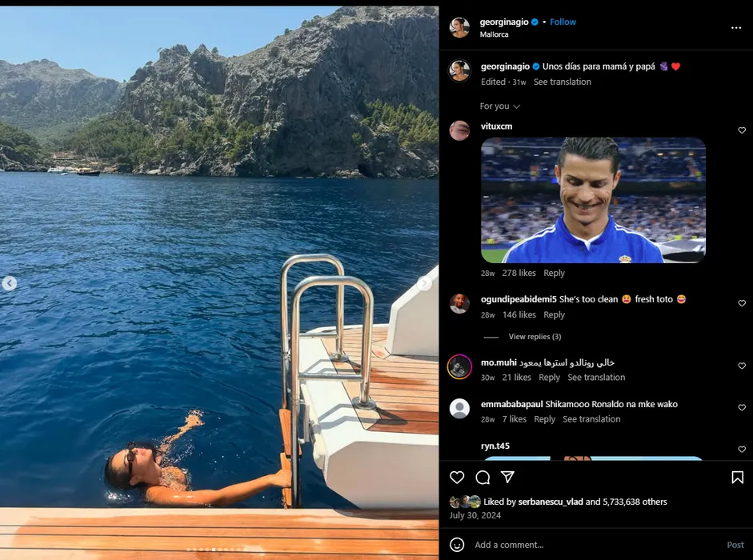Click the Add a comment input field
Image resolution: width=753 pixels, height=560 pixels.
(x=592, y=545)
